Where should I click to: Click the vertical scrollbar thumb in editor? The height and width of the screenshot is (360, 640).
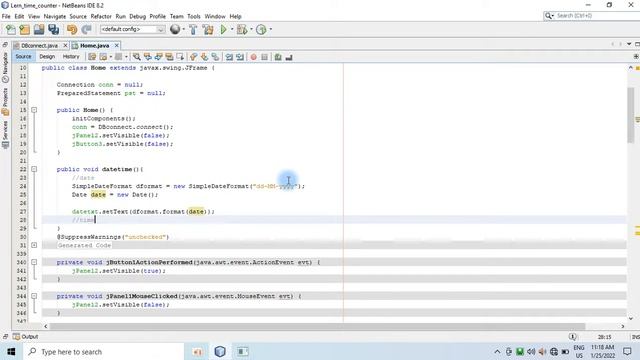pos(631,115)
